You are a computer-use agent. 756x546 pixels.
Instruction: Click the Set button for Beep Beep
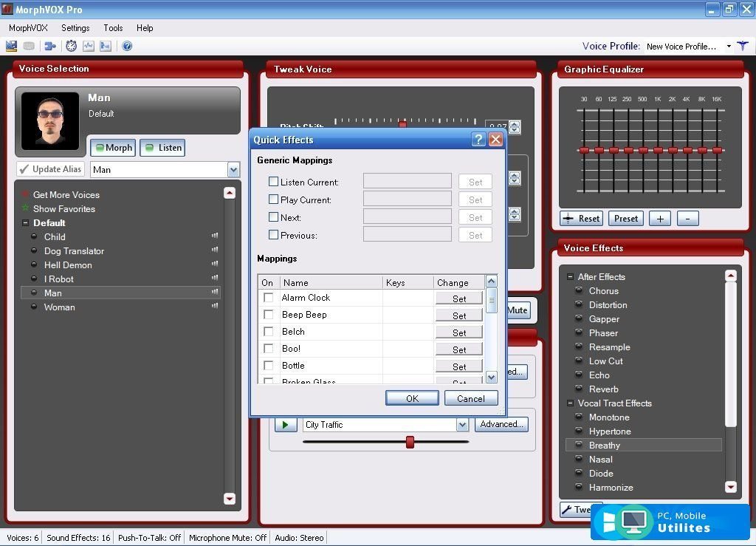point(459,315)
